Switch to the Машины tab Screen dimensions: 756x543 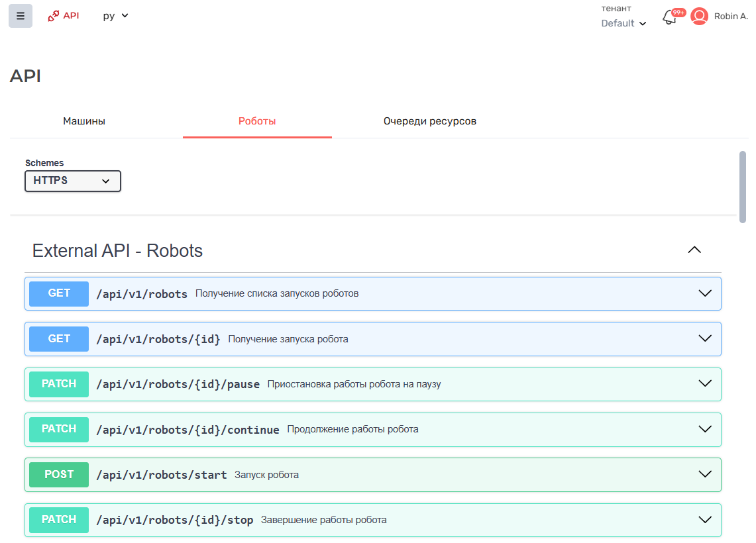pos(84,121)
